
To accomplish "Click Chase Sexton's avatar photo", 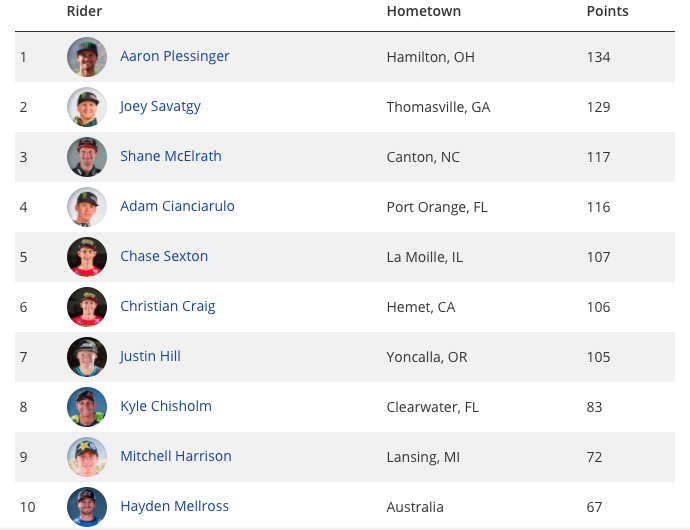I will (x=87, y=257).
